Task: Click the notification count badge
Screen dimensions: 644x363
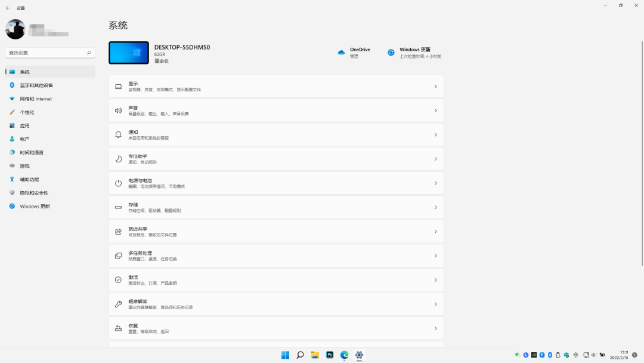Action: [634, 355]
